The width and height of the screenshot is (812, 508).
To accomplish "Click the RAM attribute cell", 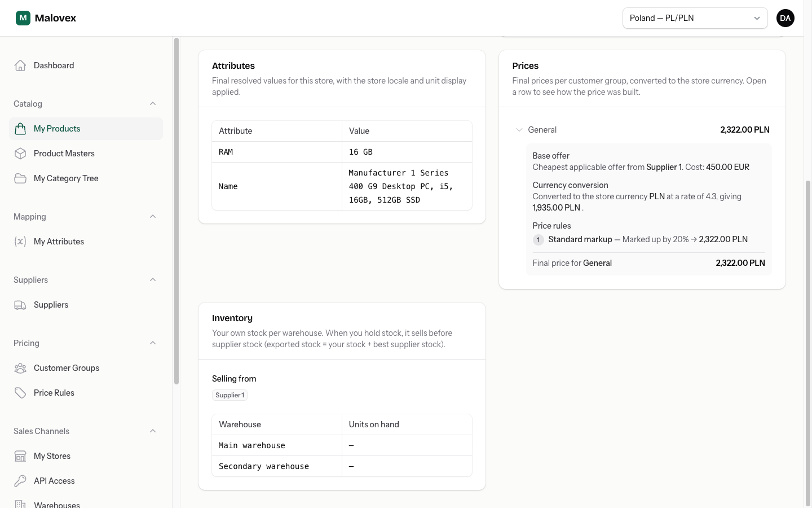I will tap(277, 152).
